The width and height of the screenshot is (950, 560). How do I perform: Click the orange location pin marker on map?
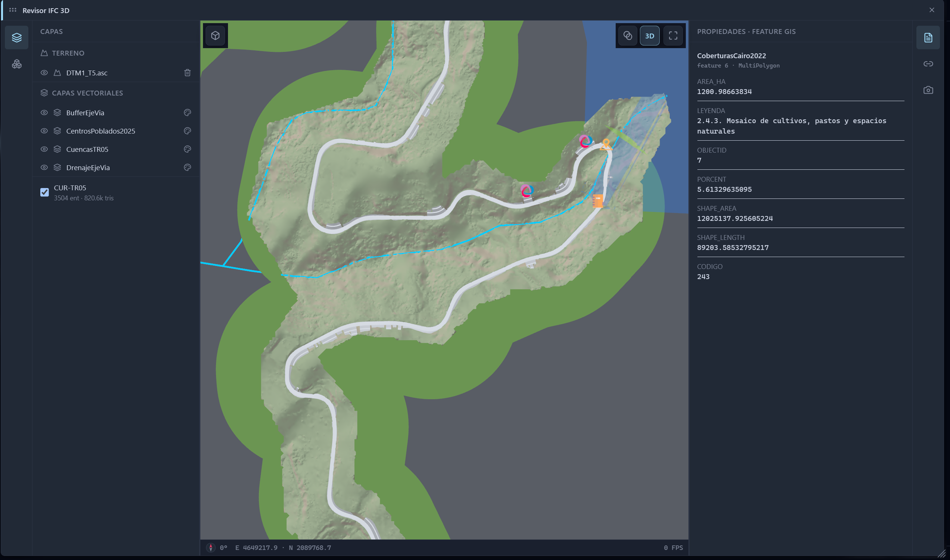tap(606, 144)
